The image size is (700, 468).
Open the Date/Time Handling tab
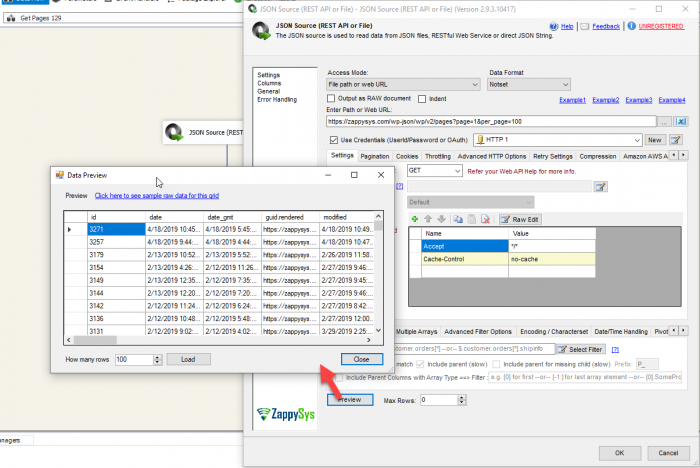pos(621,331)
